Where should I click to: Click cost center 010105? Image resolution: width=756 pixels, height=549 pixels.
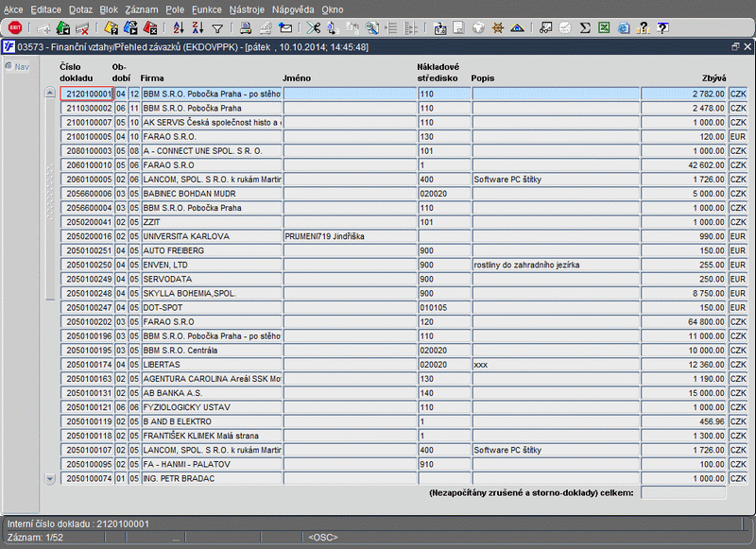click(x=444, y=307)
